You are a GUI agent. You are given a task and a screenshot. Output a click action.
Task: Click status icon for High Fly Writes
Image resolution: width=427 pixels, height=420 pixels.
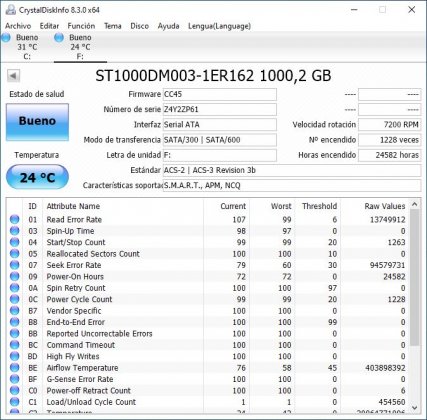(x=14, y=356)
